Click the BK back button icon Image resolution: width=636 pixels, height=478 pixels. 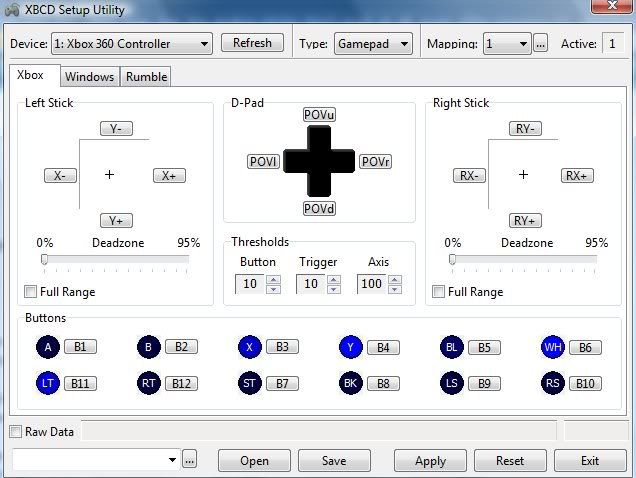pyautogui.click(x=351, y=383)
